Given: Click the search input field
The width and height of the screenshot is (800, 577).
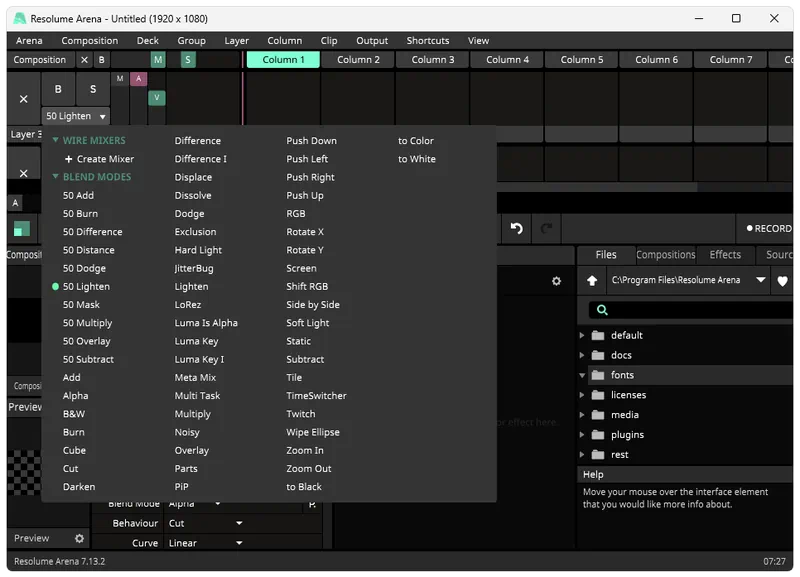Looking at the screenshot, I should click(691, 310).
